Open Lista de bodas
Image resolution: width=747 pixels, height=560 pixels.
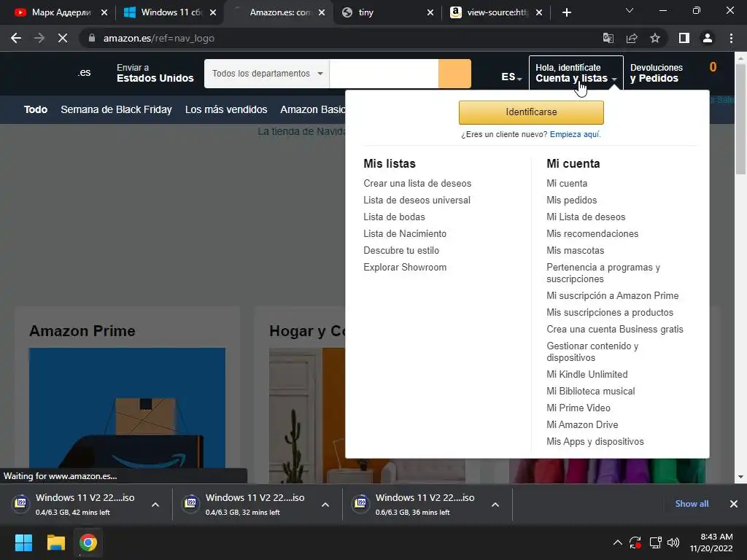click(394, 217)
